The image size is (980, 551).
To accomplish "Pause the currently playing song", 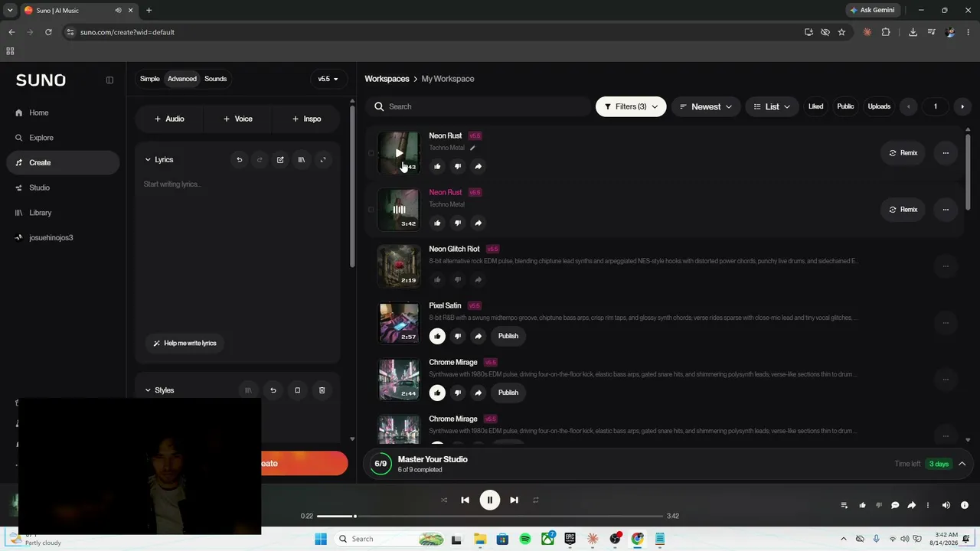I will pos(490,500).
